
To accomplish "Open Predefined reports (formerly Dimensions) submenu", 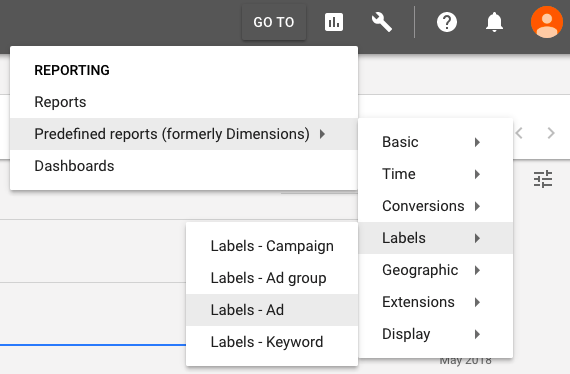I will pos(184,134).
